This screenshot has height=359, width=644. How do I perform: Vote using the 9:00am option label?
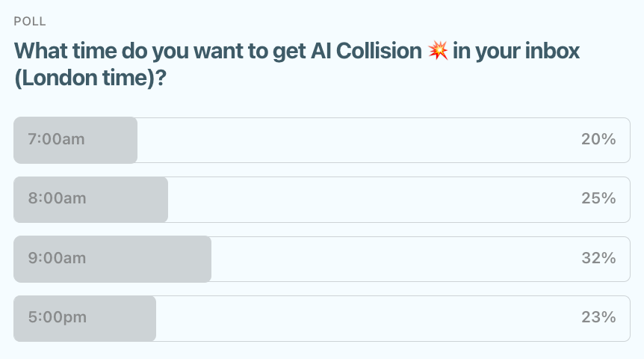tap(57, 258)
